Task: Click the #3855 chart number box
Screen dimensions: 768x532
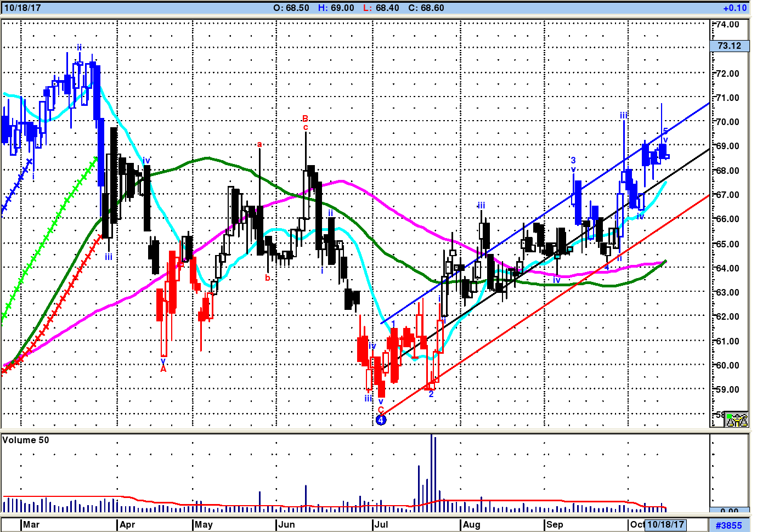Action: 729,525
